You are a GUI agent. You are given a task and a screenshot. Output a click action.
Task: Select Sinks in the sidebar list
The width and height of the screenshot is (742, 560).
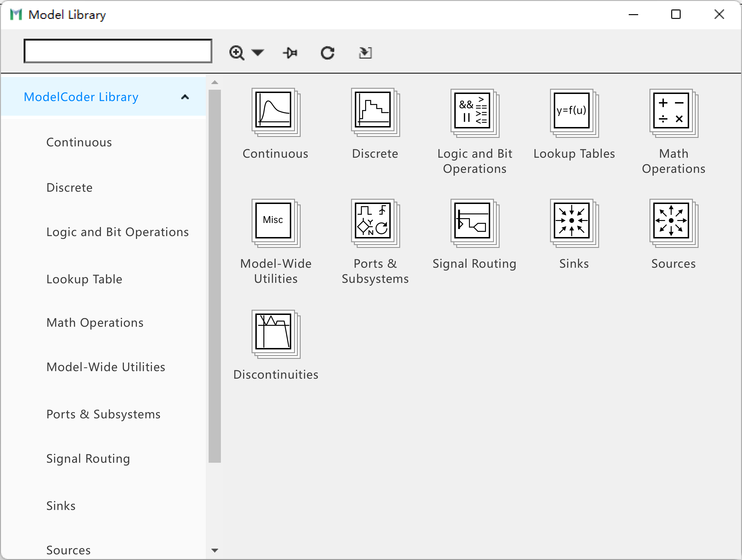[61, 506]
